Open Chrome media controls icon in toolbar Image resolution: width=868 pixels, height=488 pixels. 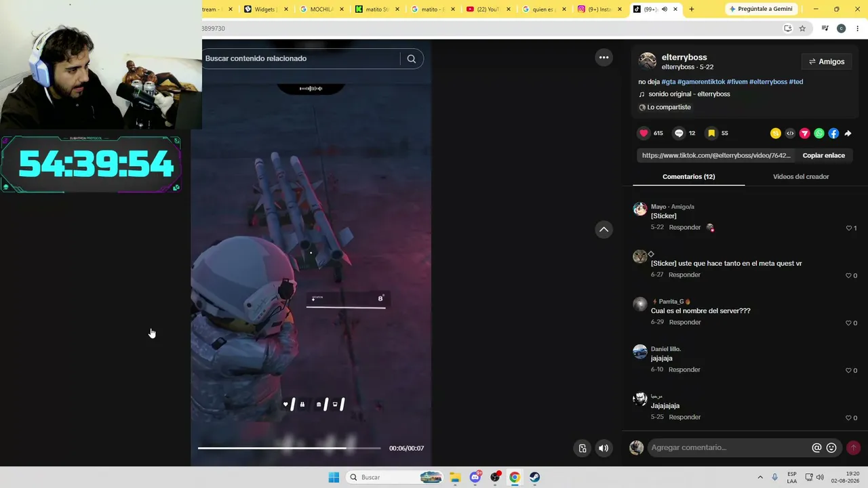tap(825, 28)
